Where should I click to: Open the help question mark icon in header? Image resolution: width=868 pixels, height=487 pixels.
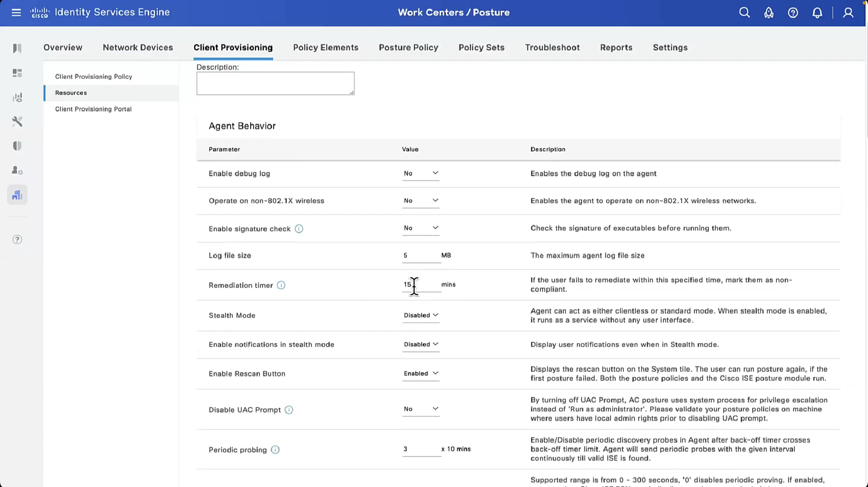(793, 12)
